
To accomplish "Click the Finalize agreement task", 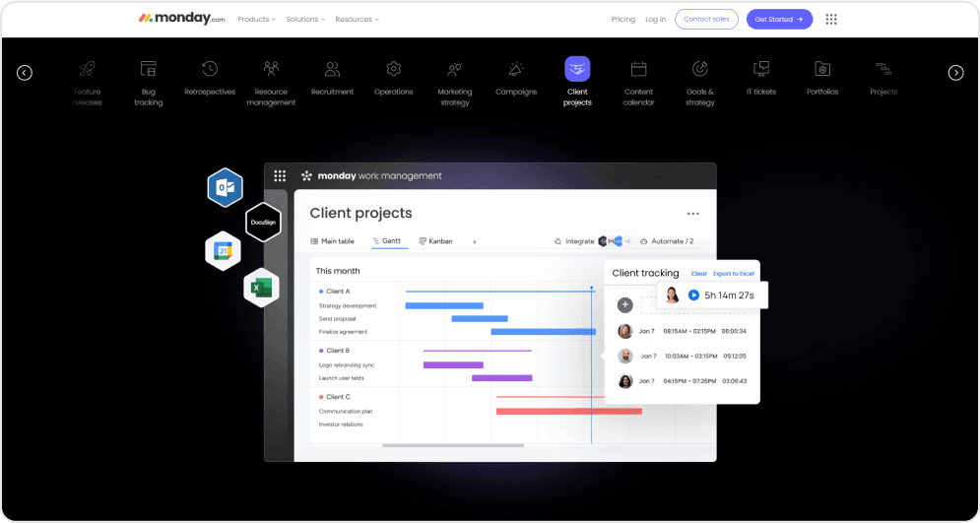I will coord(343,332).
